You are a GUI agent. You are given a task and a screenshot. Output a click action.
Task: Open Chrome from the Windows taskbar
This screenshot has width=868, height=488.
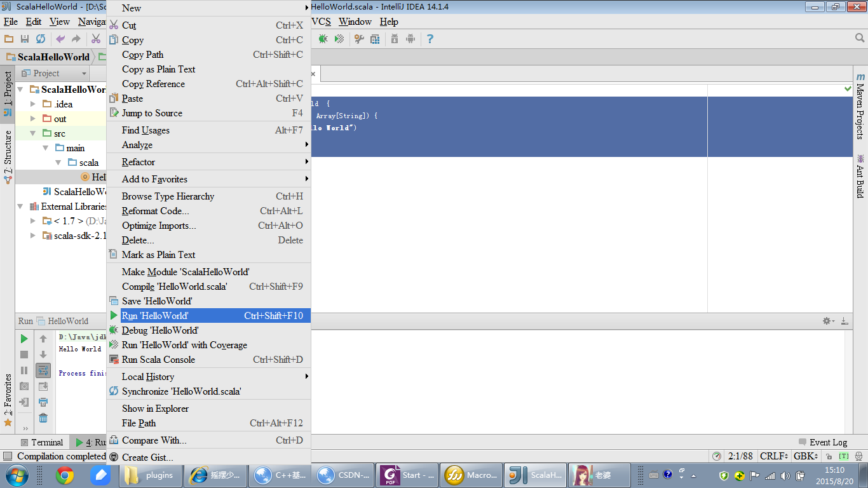(x=64, y=475)
